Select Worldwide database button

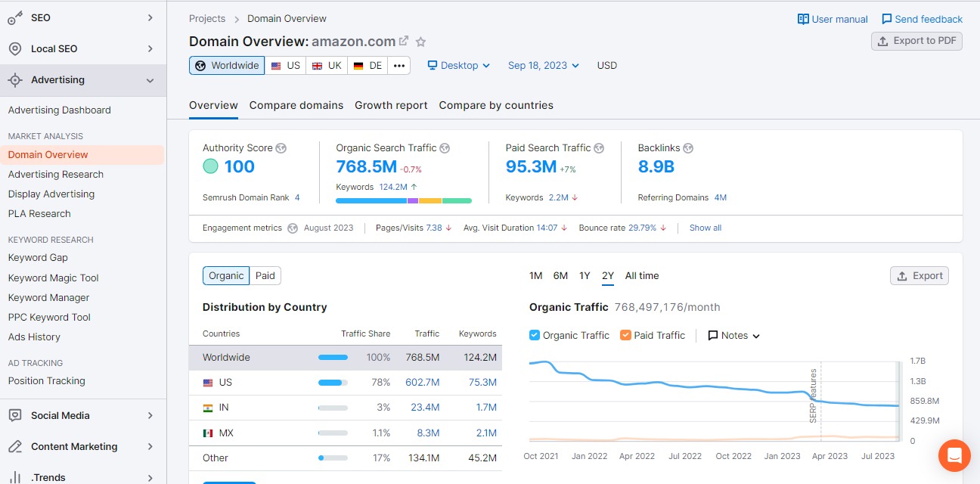(x=227, y=66)
